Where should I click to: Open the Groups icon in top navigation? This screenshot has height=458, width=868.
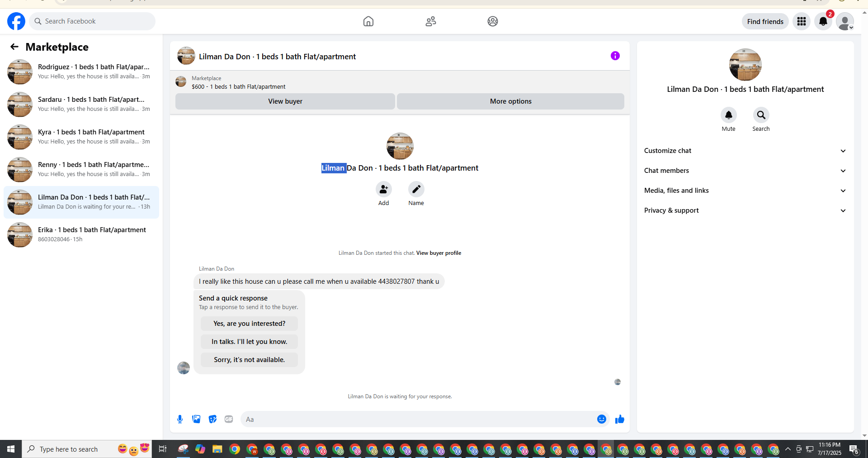point(493,21)
